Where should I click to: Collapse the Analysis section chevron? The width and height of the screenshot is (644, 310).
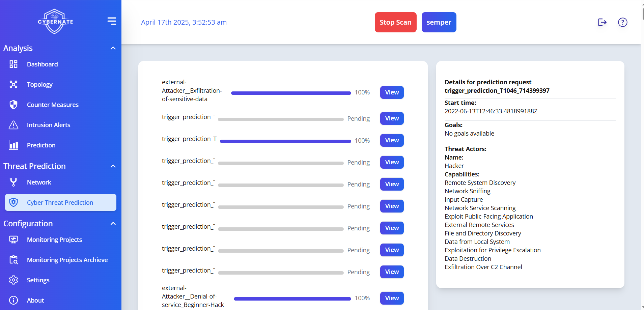[x=113, y=48]
